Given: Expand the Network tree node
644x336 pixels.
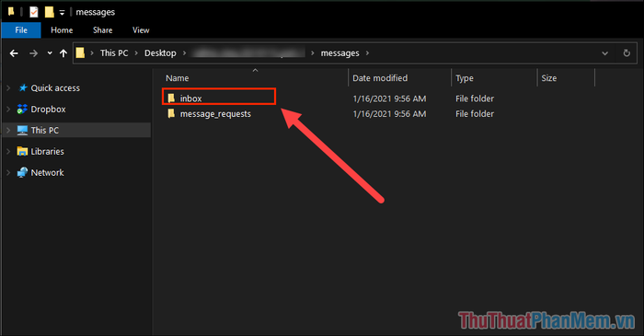Looking at the screenshot, I should click(x=8, y=172).
